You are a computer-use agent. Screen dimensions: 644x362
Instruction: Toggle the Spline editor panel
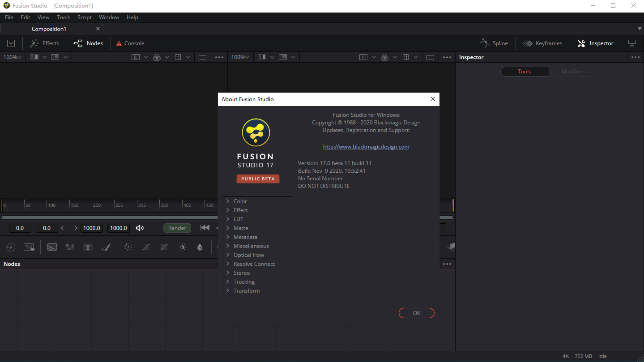point(494,43)
